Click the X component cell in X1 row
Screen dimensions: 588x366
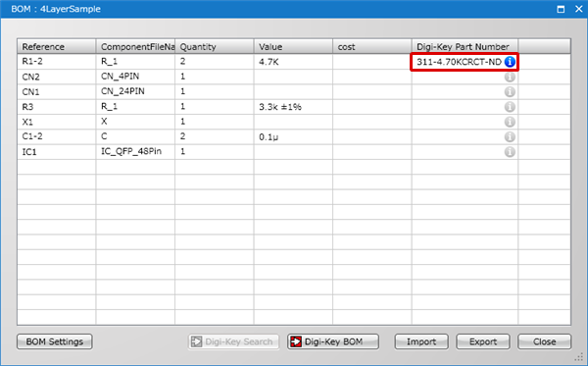(135, 122)
